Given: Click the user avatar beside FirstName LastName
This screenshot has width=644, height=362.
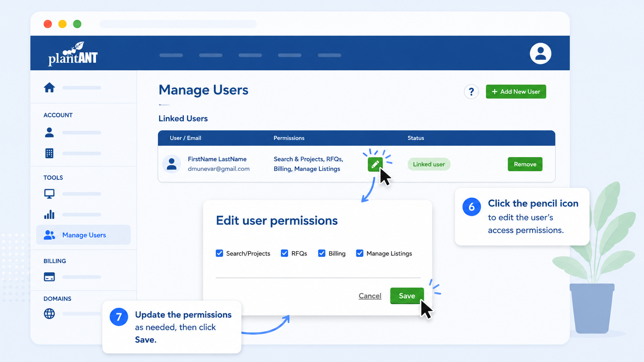Looking at the screenshot, I should click(x=172, y=164).
